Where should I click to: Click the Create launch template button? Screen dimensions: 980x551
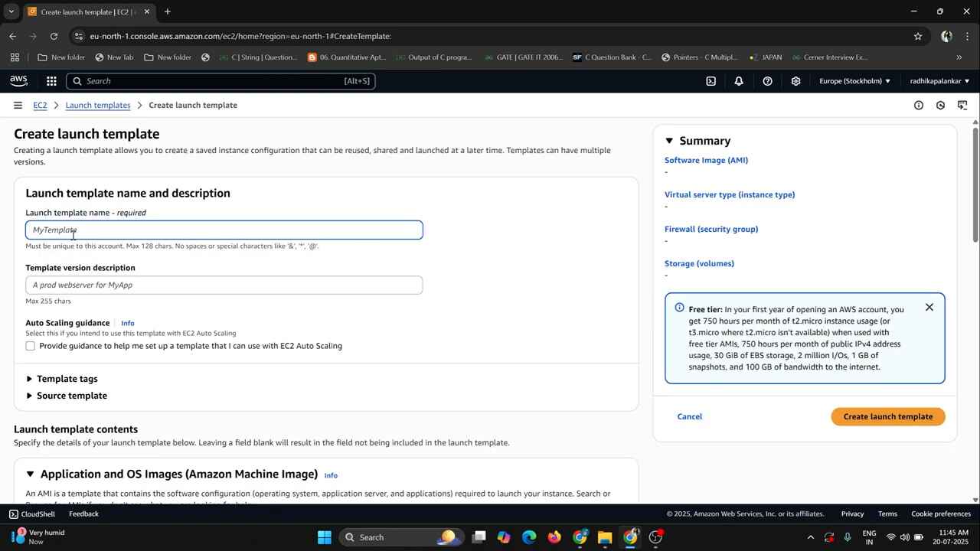888,416
